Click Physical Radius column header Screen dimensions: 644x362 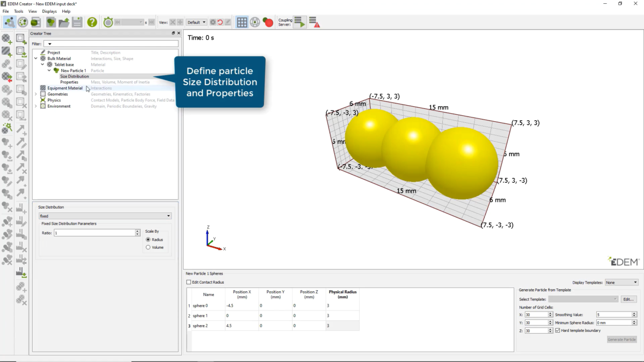point(342,294)
